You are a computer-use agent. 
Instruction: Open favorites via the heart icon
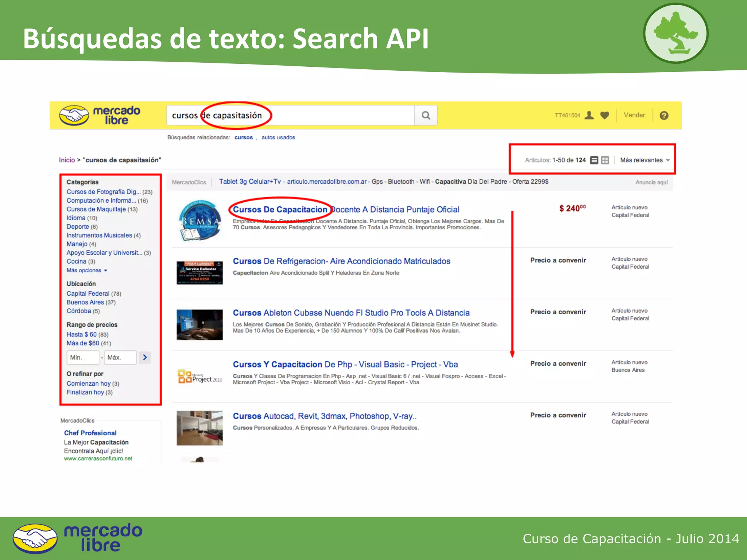point(605,115)
